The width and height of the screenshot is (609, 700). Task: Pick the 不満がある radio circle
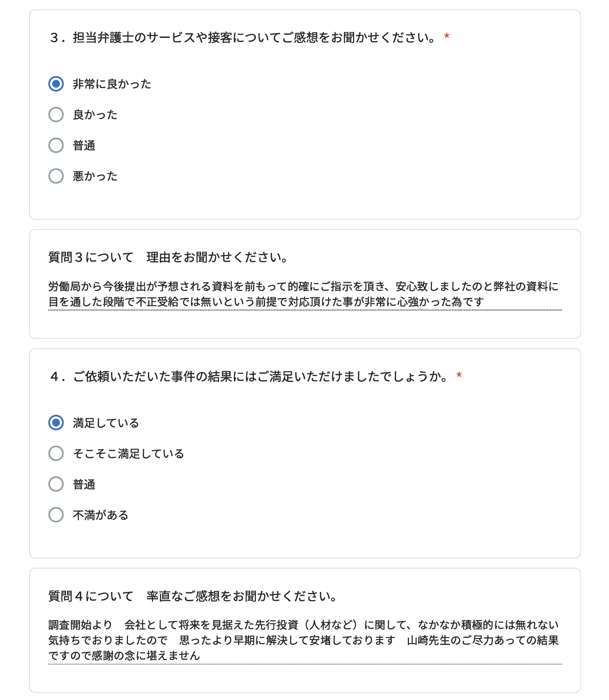(56, 515)
